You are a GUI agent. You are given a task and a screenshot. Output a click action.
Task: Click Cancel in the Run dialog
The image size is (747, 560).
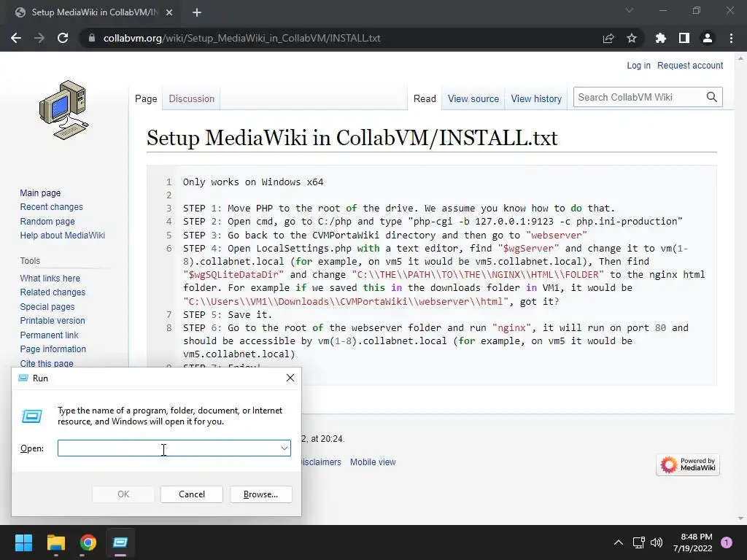(x=192, y=494)
